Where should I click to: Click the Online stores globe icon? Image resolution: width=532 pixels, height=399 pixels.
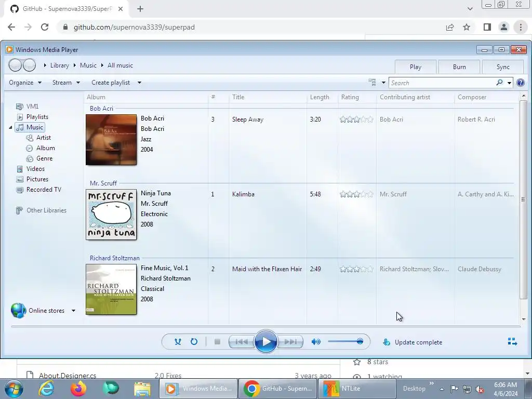18,311
